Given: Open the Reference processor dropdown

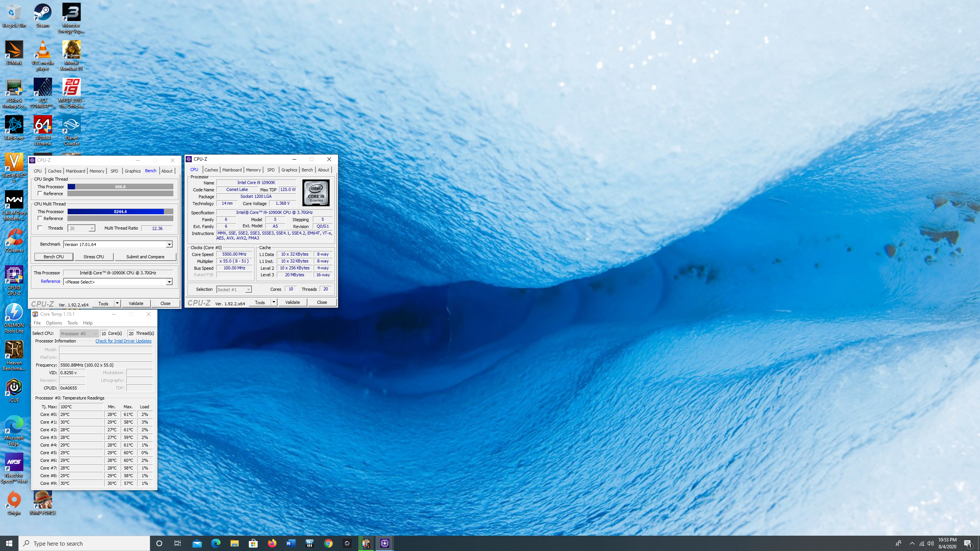Looking at the screenshot, I should click(x=169, y=282).
